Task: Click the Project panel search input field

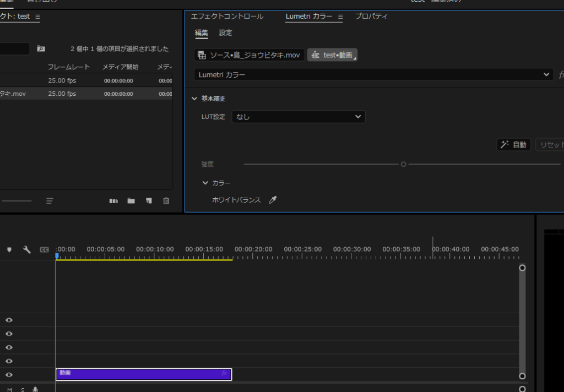Action: [15, 48]
